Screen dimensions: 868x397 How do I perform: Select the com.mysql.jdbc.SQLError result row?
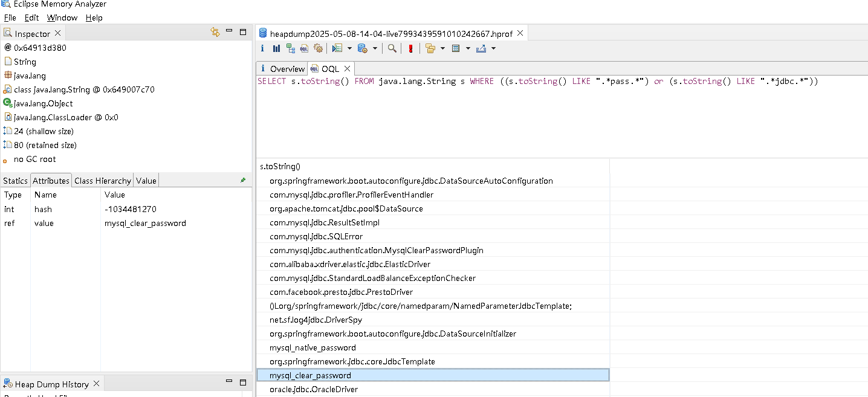[432, 236]
